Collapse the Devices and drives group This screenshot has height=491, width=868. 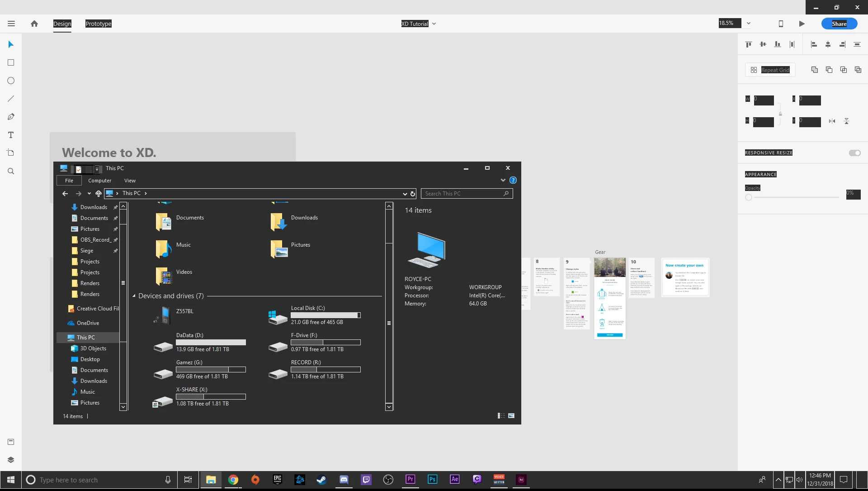134,296
